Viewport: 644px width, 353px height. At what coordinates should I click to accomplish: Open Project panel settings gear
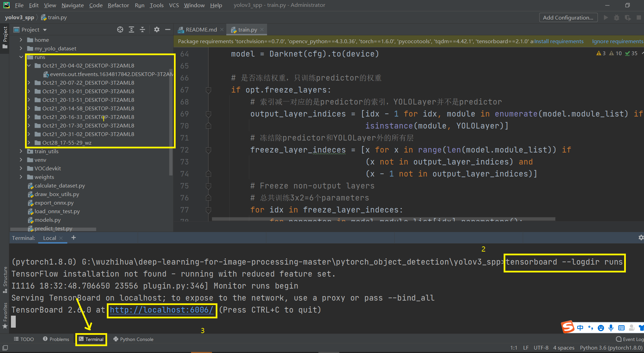[x=157, y=29]
